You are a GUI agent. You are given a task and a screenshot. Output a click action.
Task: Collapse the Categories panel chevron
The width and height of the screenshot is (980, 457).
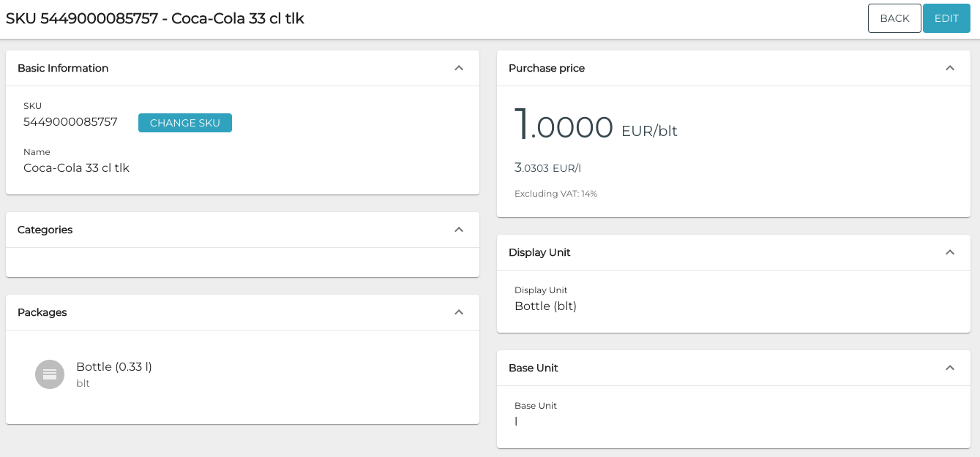point(459,230)
